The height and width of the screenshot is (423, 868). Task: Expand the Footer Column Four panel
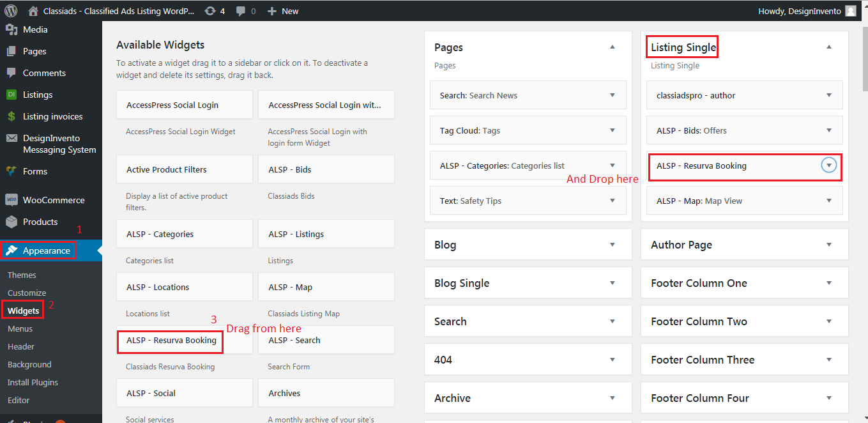point(828,398)
